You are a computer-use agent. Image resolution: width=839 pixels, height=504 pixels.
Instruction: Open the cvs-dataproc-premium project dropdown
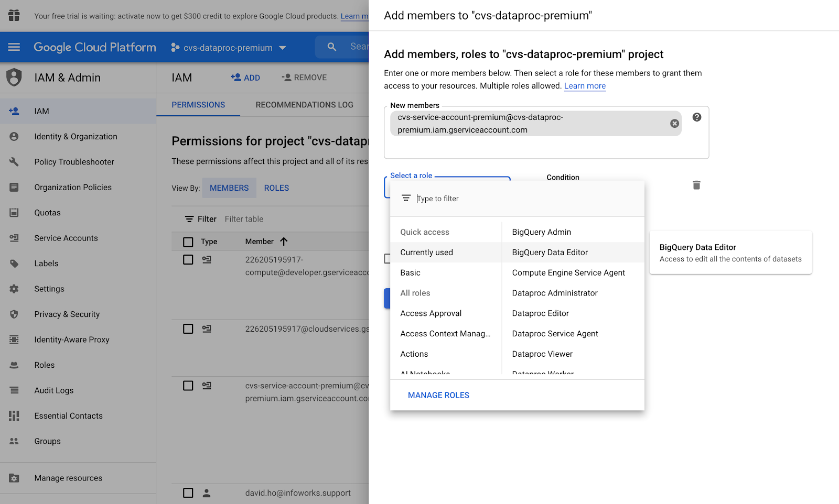coord(229,48)
